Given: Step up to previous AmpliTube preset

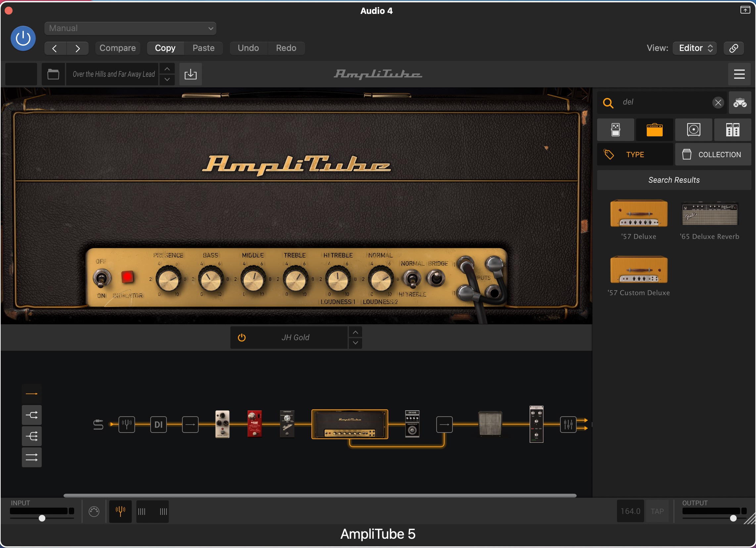Looking at the screenshot, I should (x=167, y=69).
